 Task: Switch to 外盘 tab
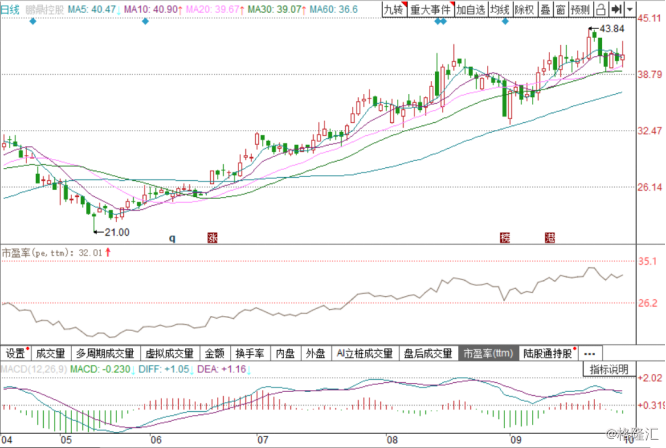click(x=316, y=353)
